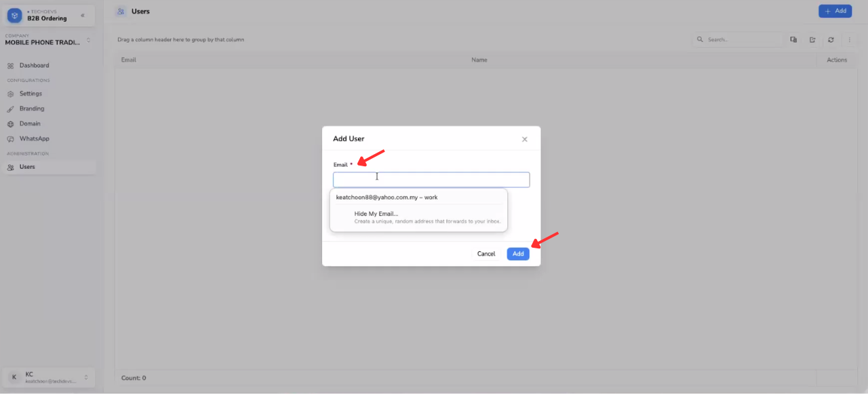Click the Count: 0 footer text
The width and height of the screenshot is (868, 395).
pos(134,378)
